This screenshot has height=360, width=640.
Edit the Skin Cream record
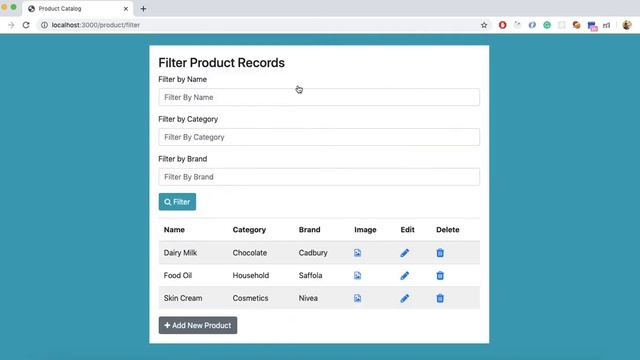[404, 298]
